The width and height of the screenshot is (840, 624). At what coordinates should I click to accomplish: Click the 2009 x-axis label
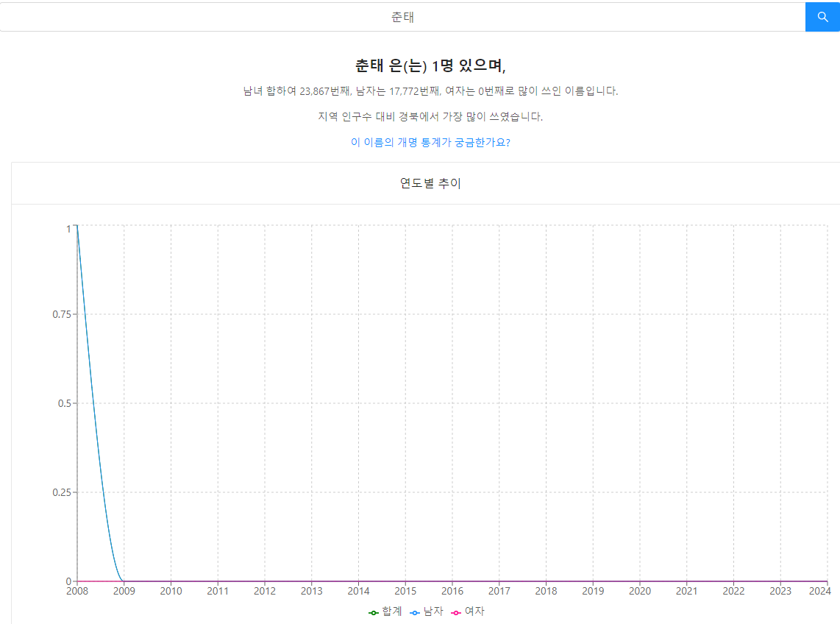tap(124, 591)
